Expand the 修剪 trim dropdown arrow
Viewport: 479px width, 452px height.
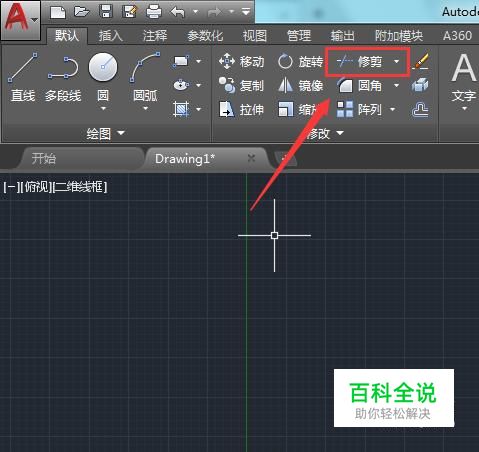click(396, 61)
